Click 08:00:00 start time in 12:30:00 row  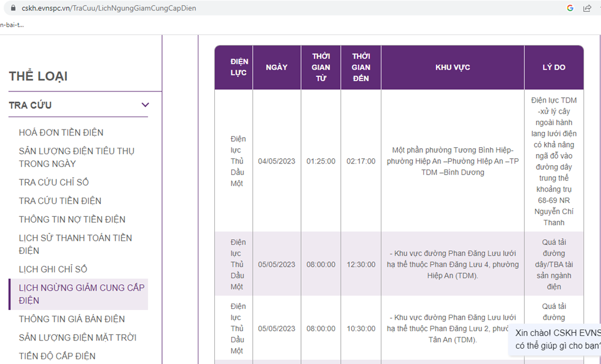click(321, 264)
